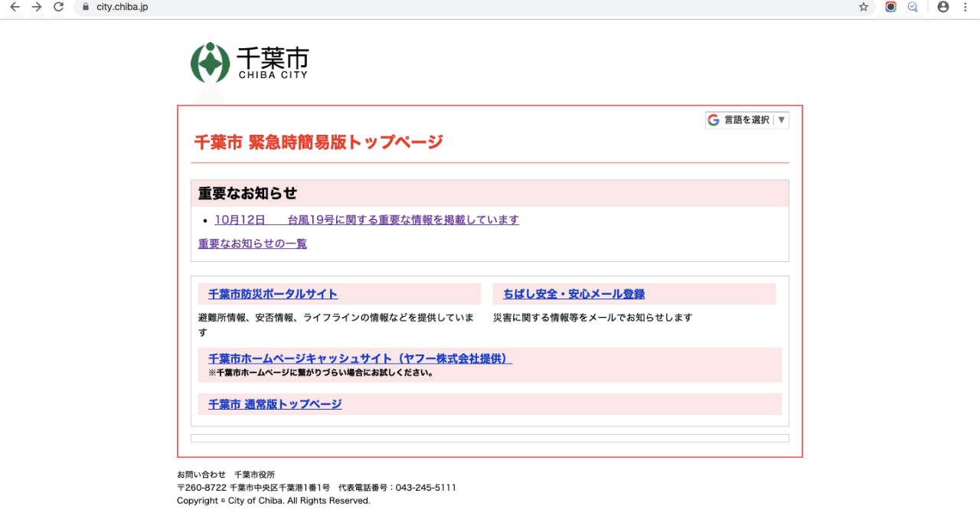
Task: Open the browser profile account icon
Action: pyautogui.click(x=942, y=7)
